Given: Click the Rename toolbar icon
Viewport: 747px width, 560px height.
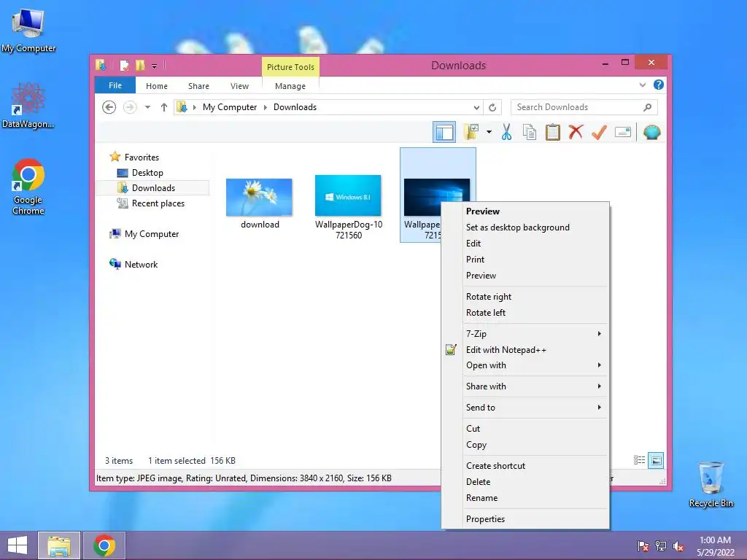Looking at the screenshot, I should tap(623, 132).
